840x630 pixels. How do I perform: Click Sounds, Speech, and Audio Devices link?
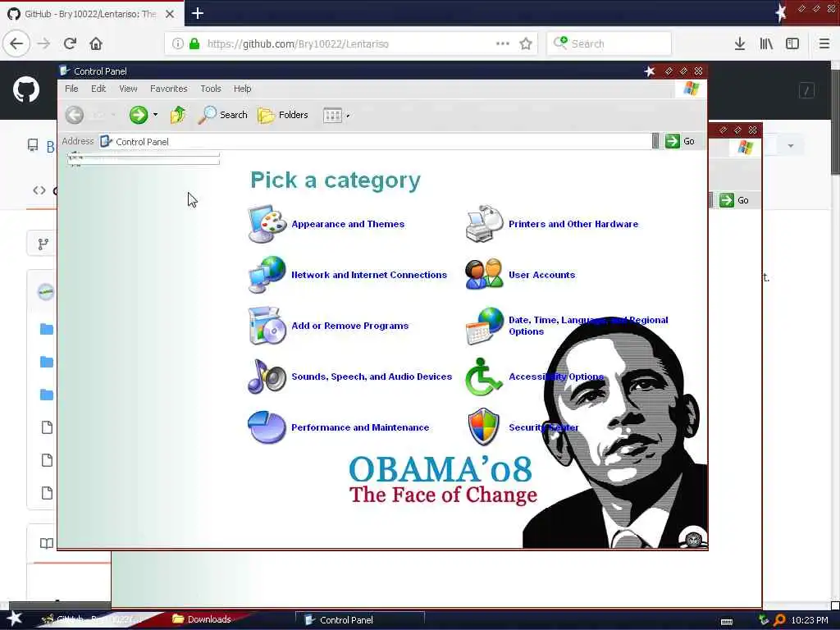click(x=372, y=377)
